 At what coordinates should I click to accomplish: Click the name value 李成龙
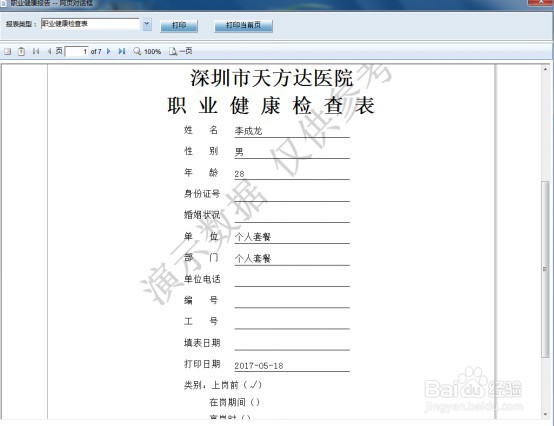point(248,131)
